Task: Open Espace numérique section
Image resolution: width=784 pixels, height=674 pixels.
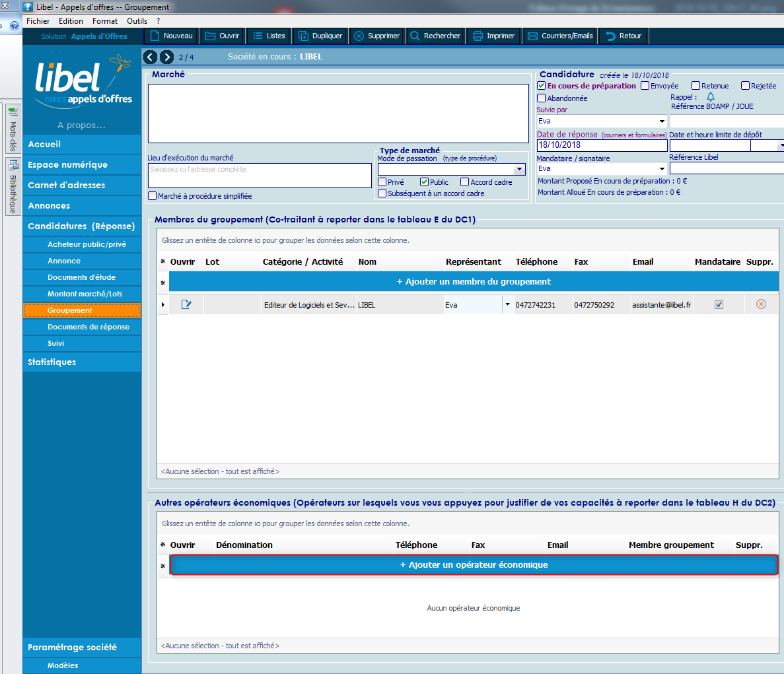Action: (82, 165)
